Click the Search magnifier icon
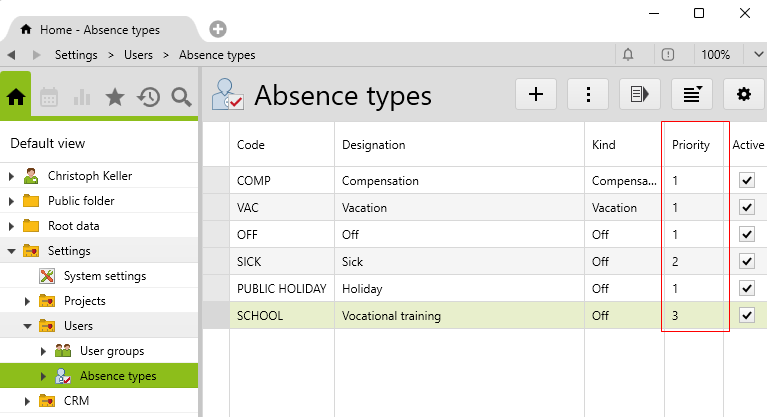This screenshot has height=417, width=767. (181, 97)
